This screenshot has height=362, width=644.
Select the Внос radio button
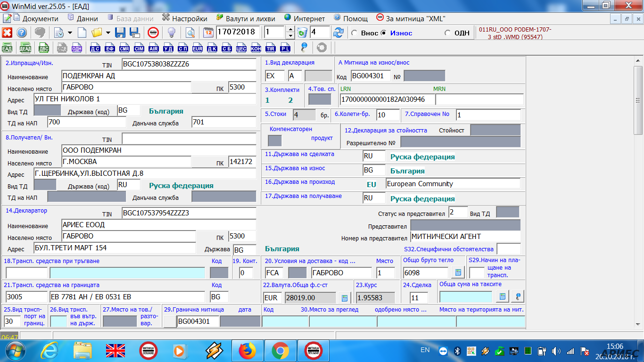pos(355,33)
